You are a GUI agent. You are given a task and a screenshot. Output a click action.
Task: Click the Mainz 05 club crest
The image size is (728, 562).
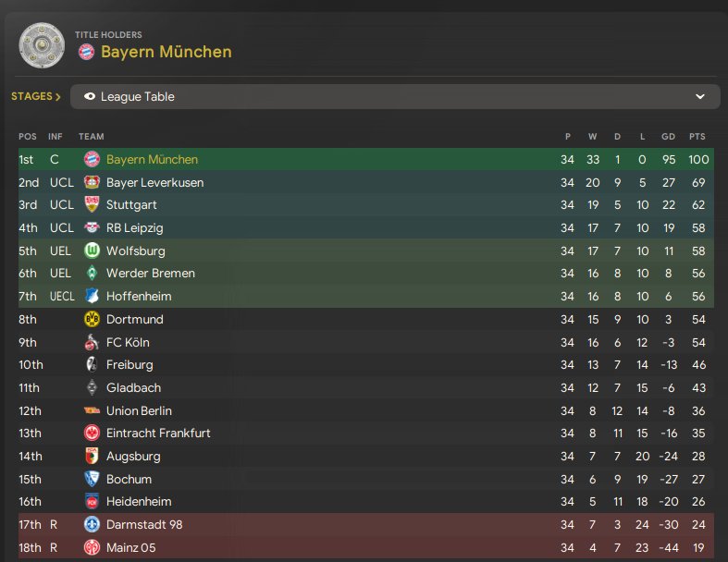pos(92,547)
